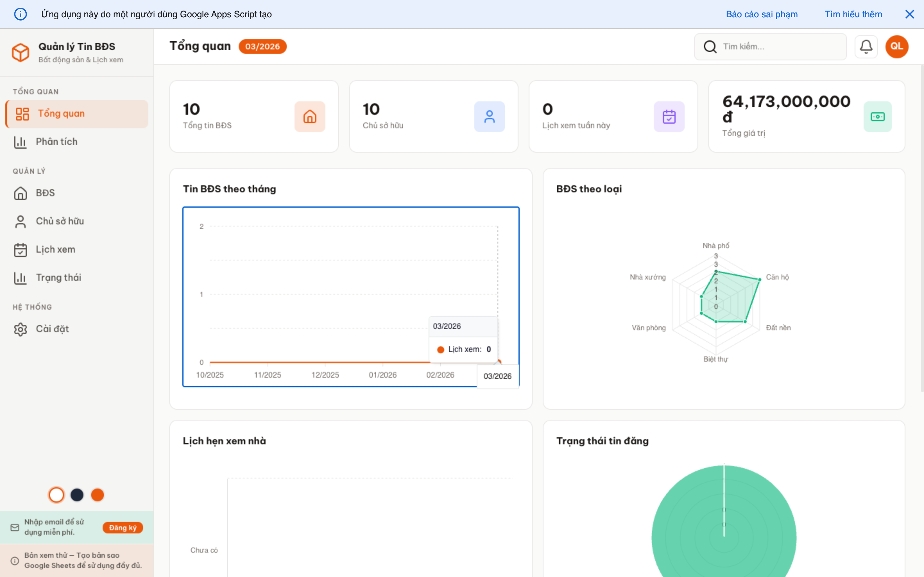
Task: Select the Chủ sở hữu person icon
Action: pos(20,221)
